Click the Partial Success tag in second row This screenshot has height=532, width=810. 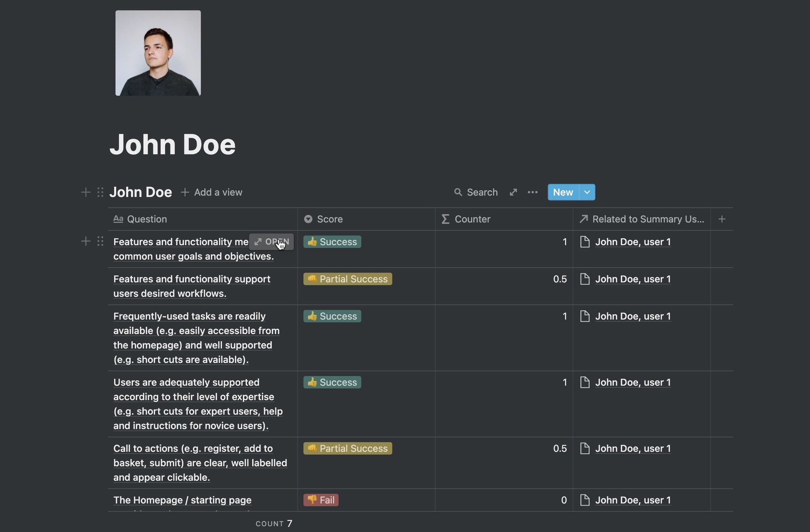tap(347, 279)
